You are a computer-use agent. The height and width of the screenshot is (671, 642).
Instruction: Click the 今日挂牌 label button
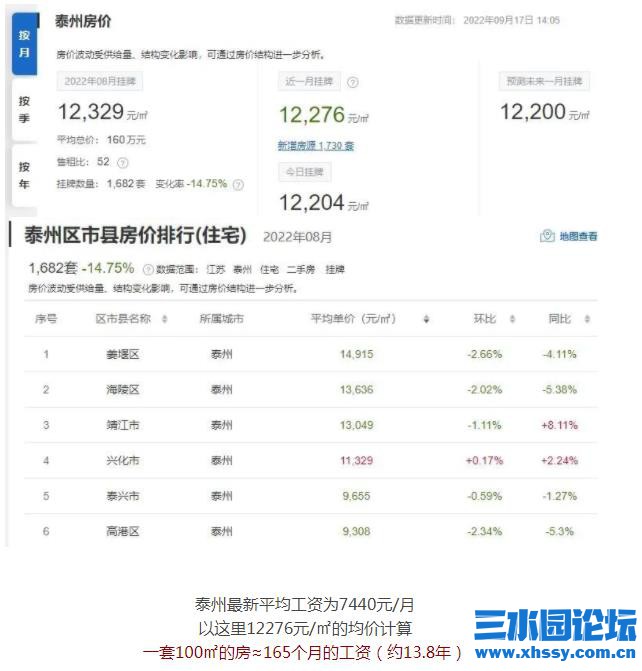[304, 172]
